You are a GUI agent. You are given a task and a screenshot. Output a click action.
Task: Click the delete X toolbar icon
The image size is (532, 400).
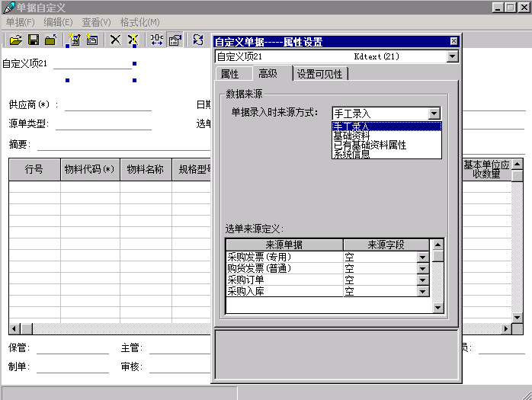click(115, 40)
